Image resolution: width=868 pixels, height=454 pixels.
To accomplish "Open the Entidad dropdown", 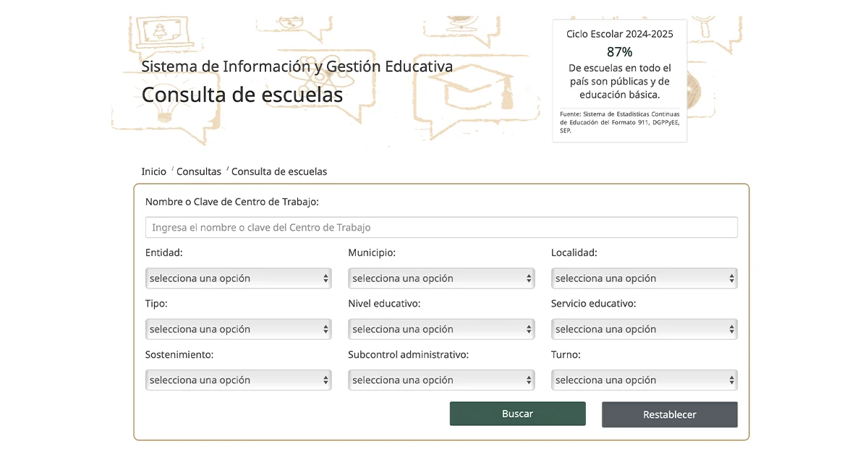I will click(x=239, y=278).
